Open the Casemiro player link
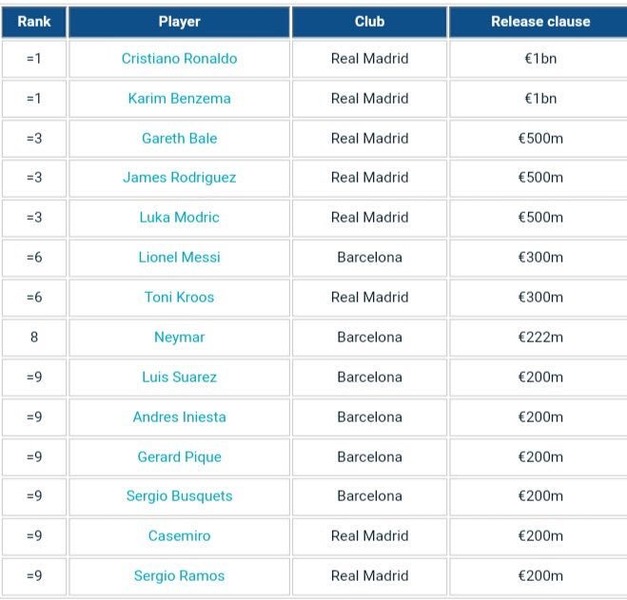627x600 pixels. pos(179,536)
